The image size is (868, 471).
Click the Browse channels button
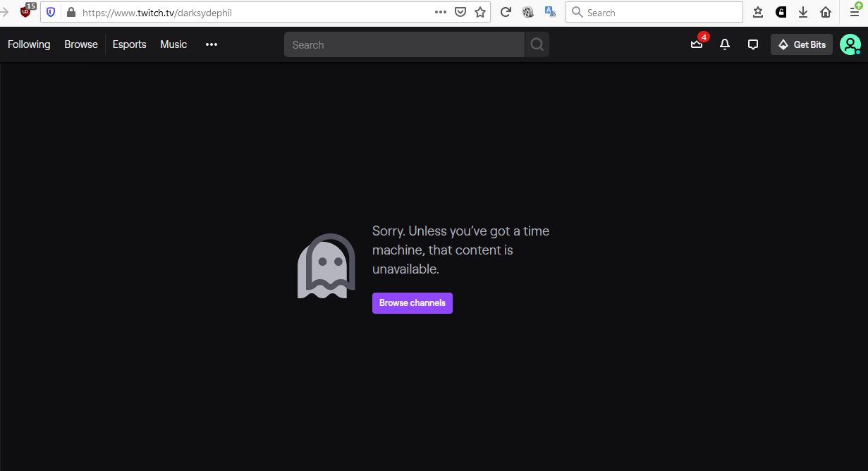tap(412, 303)
